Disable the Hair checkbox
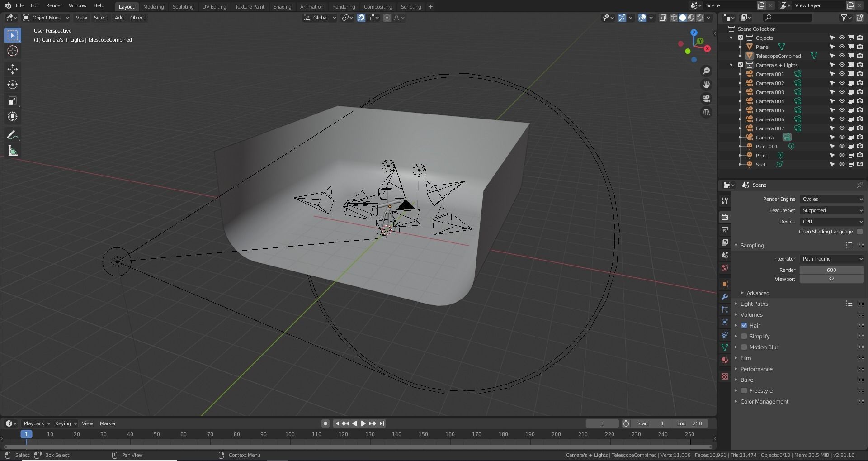 pos(744,326)
